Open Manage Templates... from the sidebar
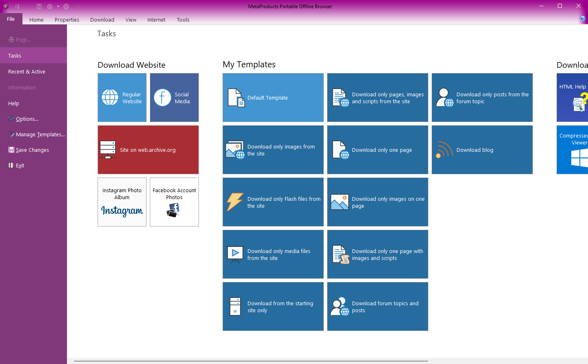The height and width of the screenshot is (364, 588). (x=33, y=134)
